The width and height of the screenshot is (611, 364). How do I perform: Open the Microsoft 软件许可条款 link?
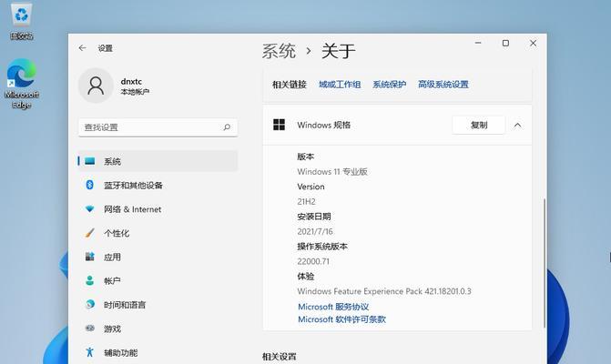[x=341, y=319]
